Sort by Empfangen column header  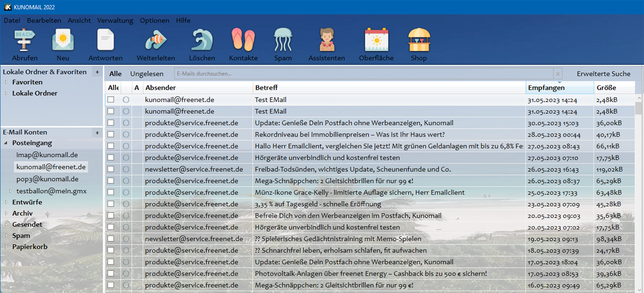(x=559, y=87)
